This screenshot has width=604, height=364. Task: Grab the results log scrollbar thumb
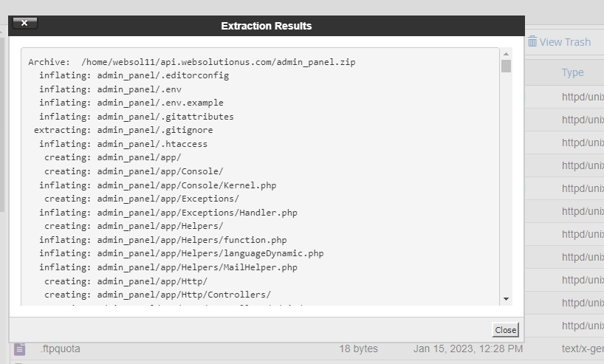tap(506, 66)
